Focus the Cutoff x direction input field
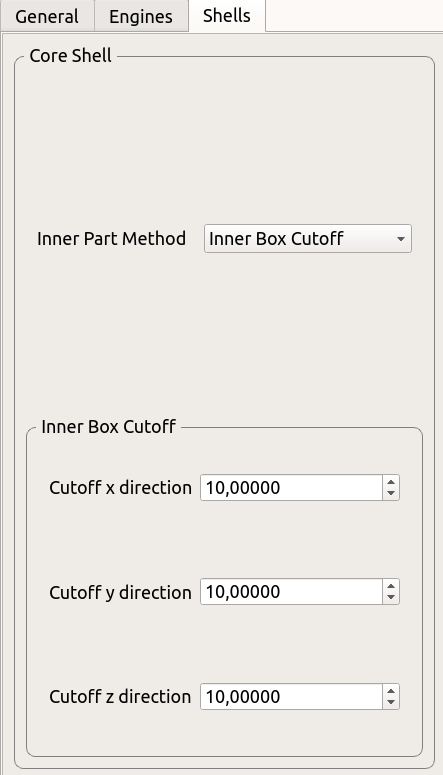Screen dimensions: 443x775 pyautogui.click(x=292, y=488)
